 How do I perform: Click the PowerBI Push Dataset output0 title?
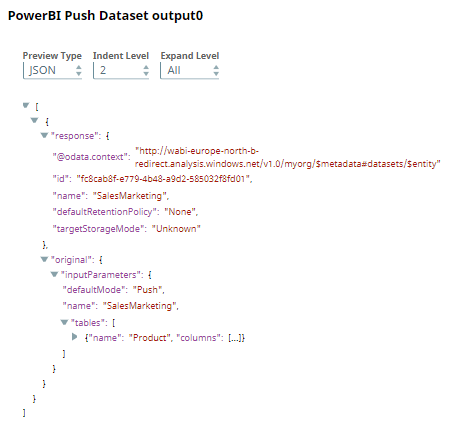105,16
